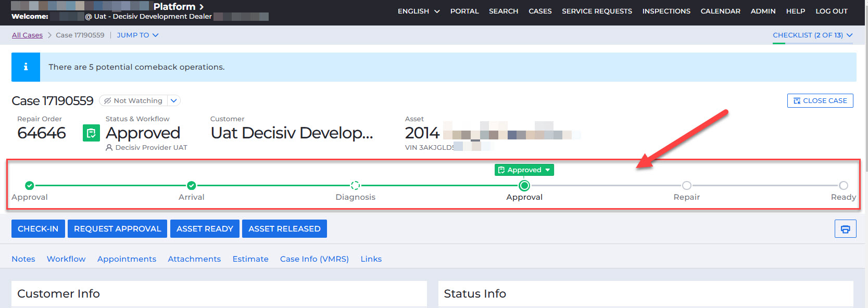Click the completed Arrival checkmark step
868x308 pixels.
click(x=192, y=186)
